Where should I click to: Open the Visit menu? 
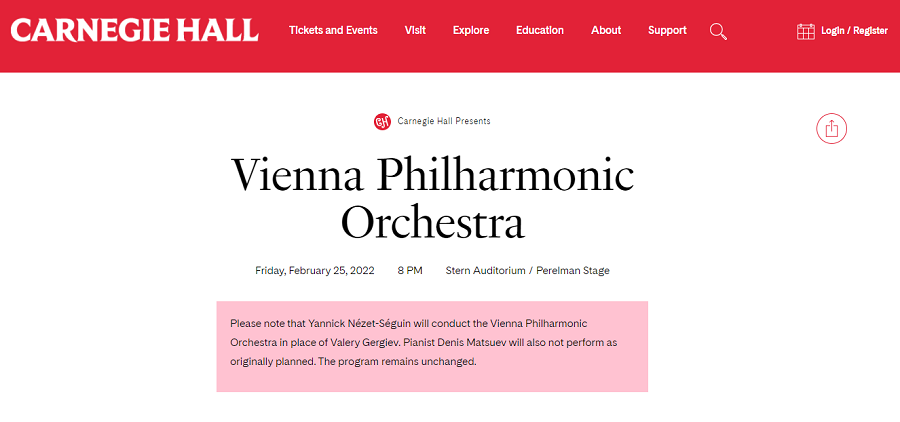click(x=415, y=30)
